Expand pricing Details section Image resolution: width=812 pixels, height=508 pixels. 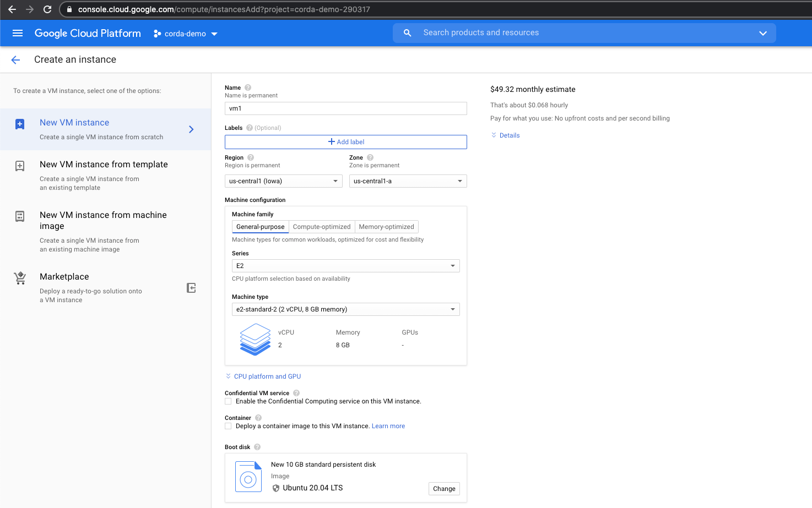point(505,135)
